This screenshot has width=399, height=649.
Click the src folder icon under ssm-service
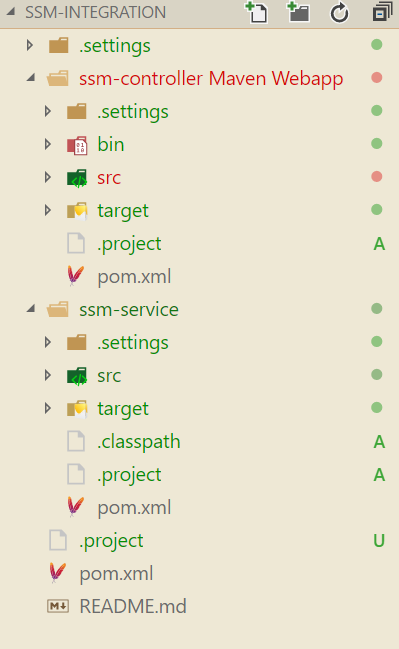tap(77, 376)
